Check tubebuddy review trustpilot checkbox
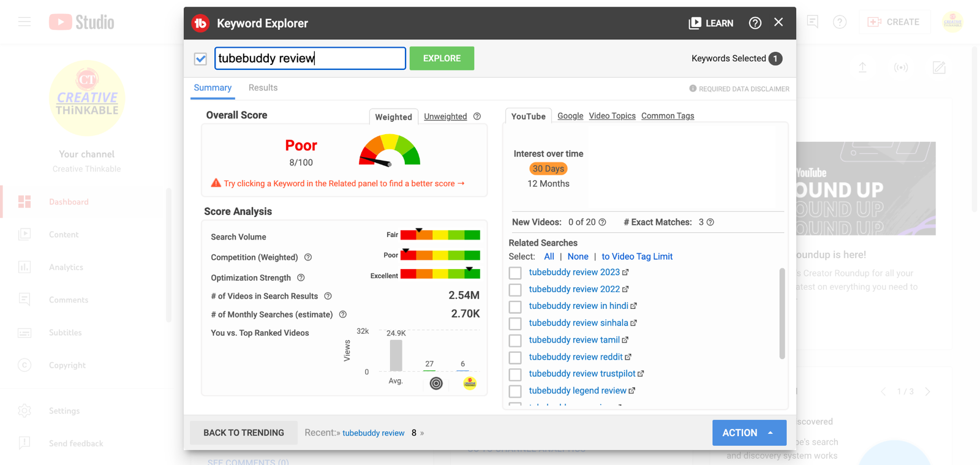Screen dimensions: 980x465 [515, 374]
